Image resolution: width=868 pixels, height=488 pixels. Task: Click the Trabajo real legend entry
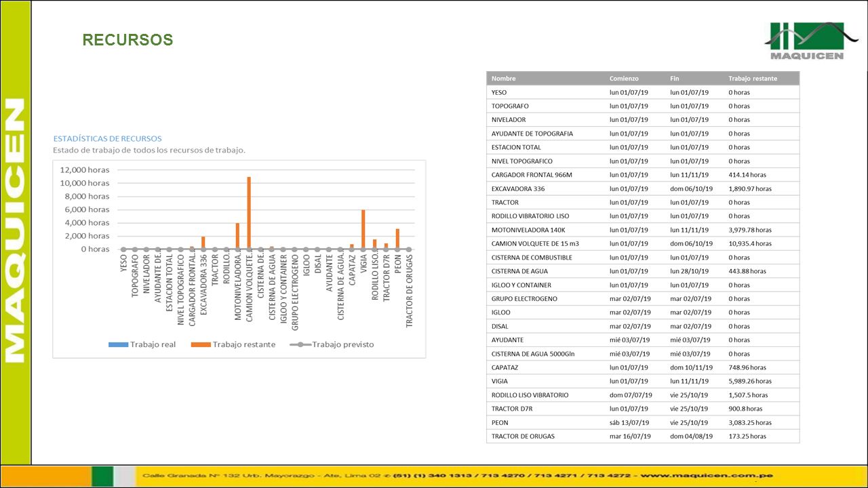click(x=142, y=344)
